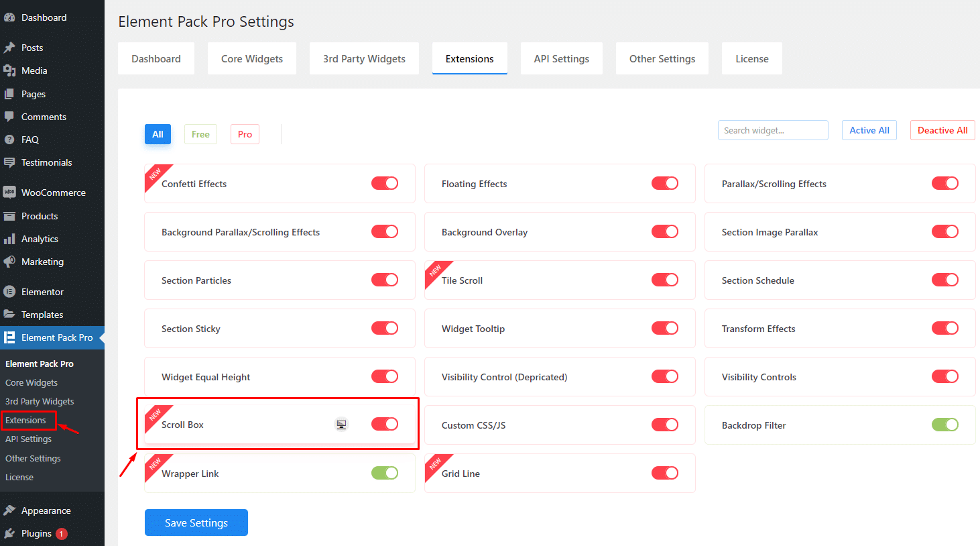Open License sidebar submenu link

pyautogui.click(x=19, y=477)
